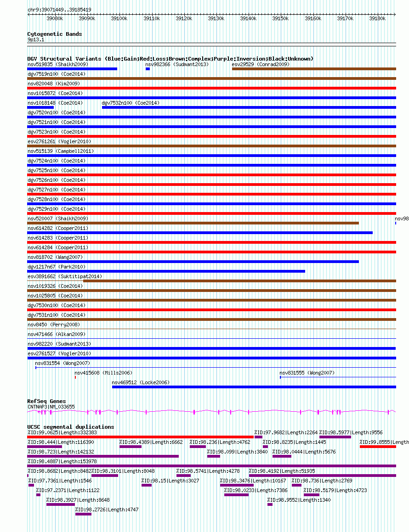Screen dimensions: 409x532
Task: Click dgv7526n100 (Coe2014) label
Action: [x=57, y=180]
